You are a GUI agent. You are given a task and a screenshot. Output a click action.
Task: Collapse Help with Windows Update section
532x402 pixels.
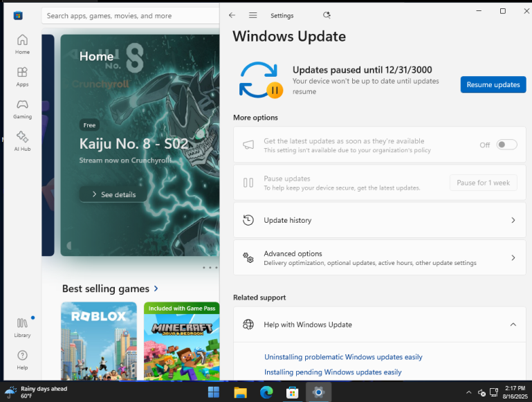click(x=513, y=325)
